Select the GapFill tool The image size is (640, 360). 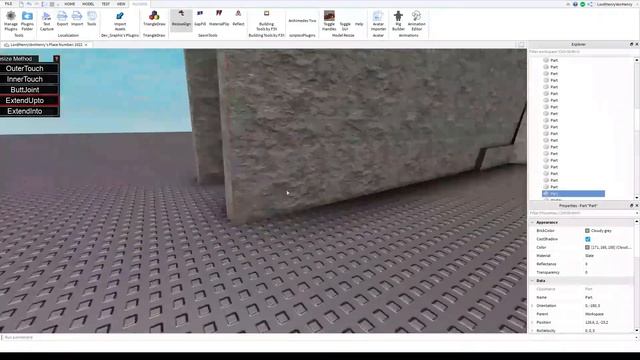coord(200,19)
